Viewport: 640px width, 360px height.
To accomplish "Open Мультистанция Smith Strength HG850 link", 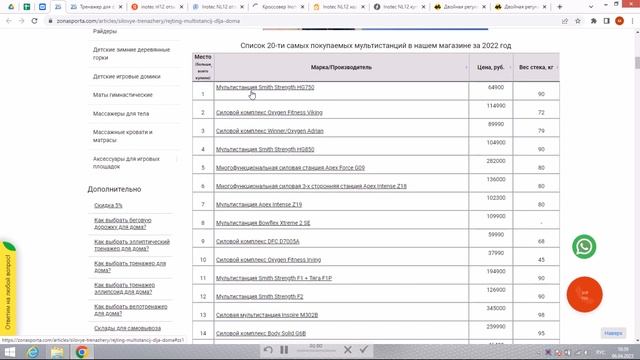I will 265,149.
